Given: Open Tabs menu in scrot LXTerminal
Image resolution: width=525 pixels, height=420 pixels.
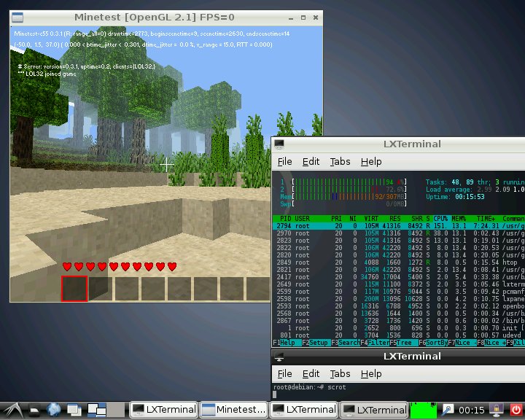Looking at the screenshot, I should 340,374.
